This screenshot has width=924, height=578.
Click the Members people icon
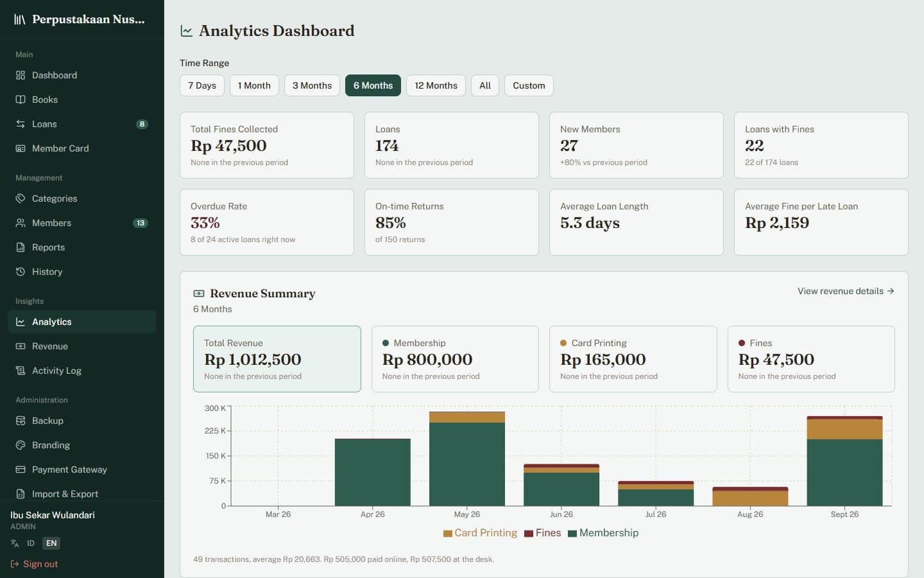coord(21,223)
